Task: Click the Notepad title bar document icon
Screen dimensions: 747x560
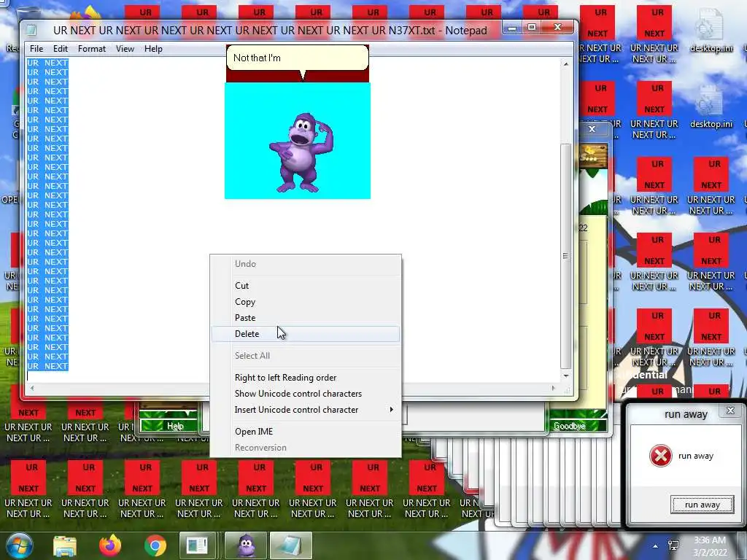Action: [31, 31]
